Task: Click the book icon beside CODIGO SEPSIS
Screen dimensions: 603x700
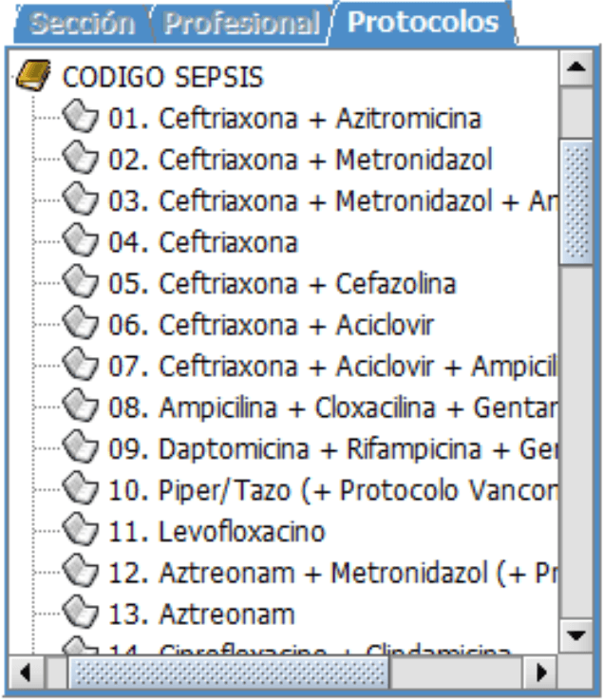Action: (x=35, y=76)
